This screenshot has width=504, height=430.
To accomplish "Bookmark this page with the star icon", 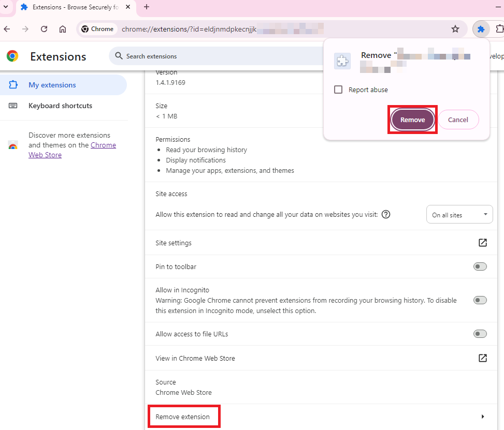I will pyautogui.click(x=455, y=29).
